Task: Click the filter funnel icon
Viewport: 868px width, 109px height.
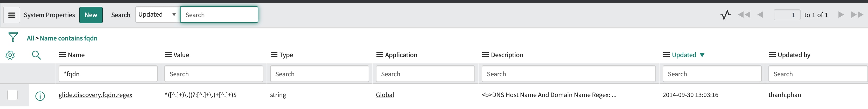Action: coord(13,37)
